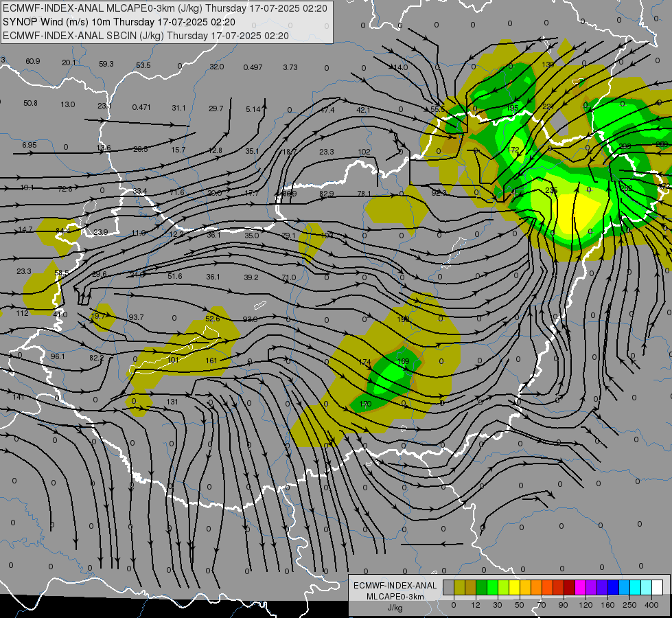Click the map value 101
The height and width of the screenshot is (618, 672).
pos(173,360)
